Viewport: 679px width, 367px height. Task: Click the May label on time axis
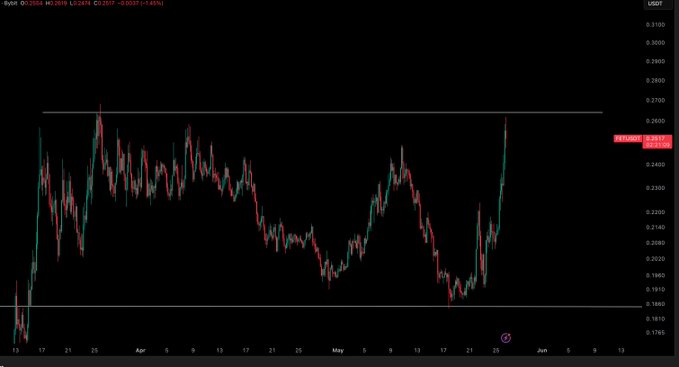coord(338,351)
